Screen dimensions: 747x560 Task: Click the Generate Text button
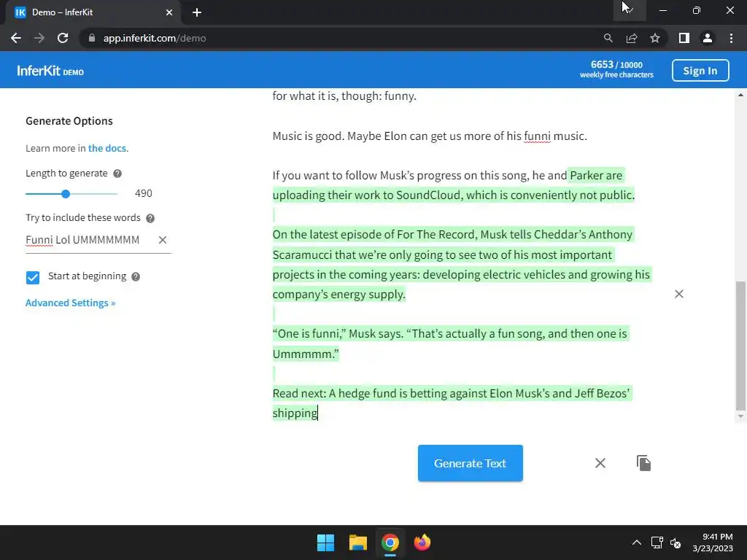pos(471,463)
